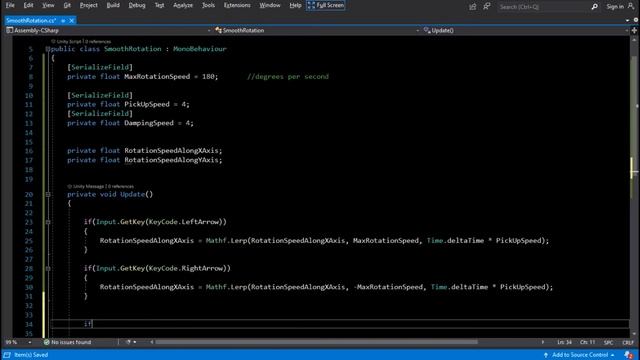Click line number 14 in the gutter
Screen dimensions: 640x360
point(29,133)
